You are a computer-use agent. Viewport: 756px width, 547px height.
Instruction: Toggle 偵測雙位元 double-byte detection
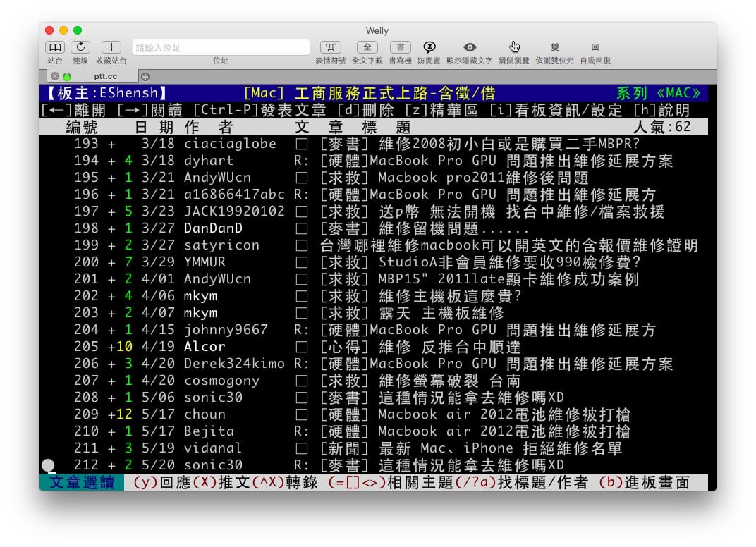pos(554,47)
